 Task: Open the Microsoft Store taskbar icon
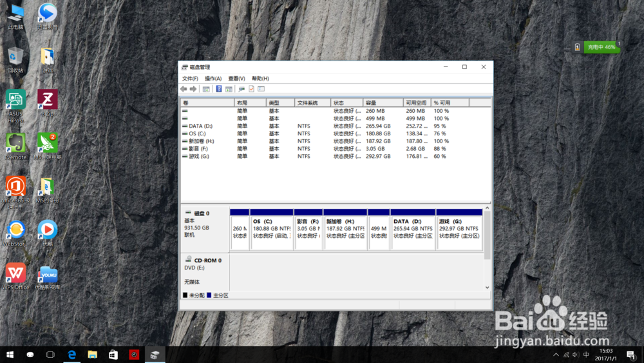113,355
